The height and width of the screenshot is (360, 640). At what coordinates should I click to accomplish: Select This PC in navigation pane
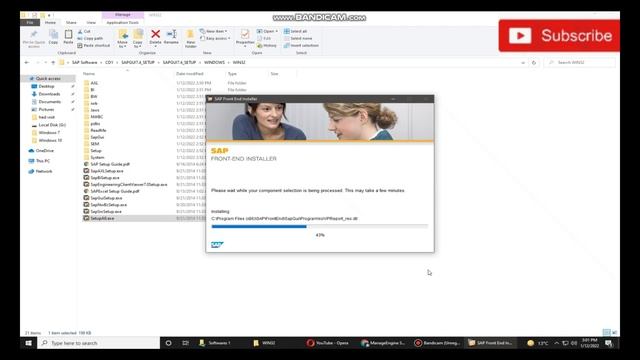pyautogui.click(x=42, y=161)
